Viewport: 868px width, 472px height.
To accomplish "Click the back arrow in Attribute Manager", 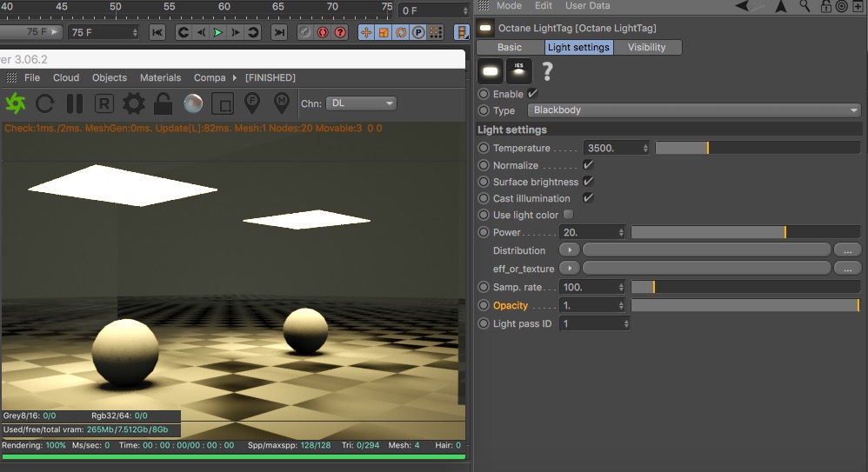I will 744,6.
